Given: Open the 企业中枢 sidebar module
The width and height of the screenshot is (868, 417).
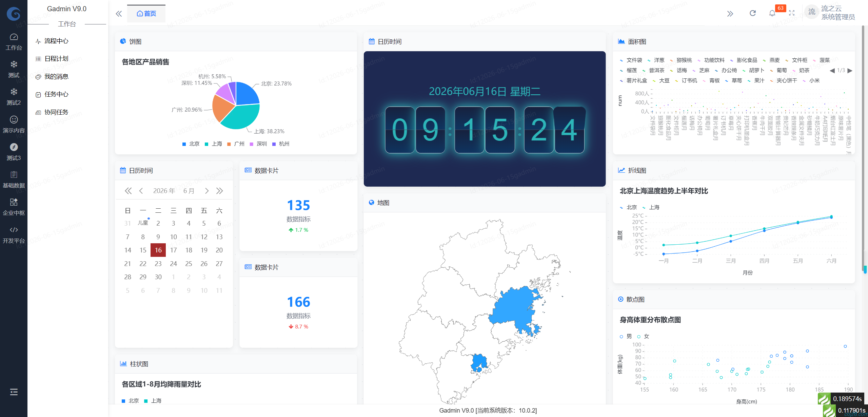Looking at the screenshot, I should coord(14,207).
